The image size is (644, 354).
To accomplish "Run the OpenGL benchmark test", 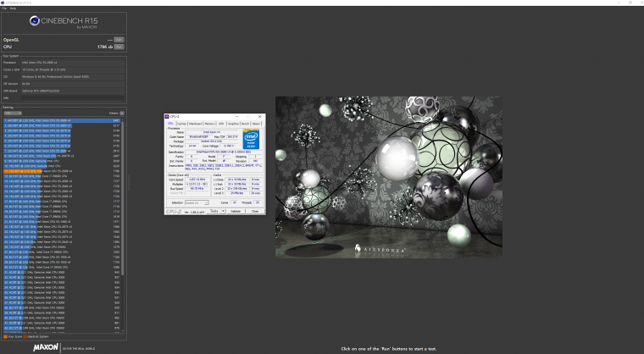I will [x=119, y=40].
